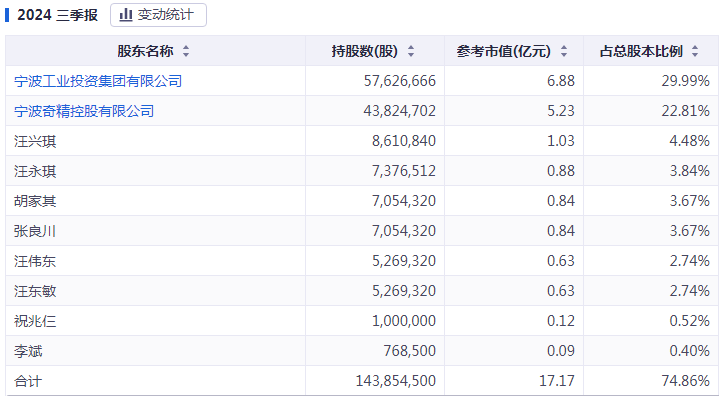Click the 占总股本比例 header text
Screen dimensions: 719x396
[641, 51]
